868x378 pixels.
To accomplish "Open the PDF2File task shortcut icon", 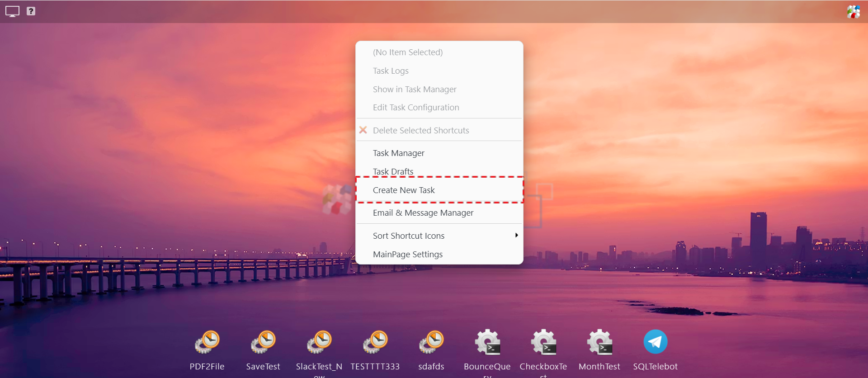I will pos(207,342).
